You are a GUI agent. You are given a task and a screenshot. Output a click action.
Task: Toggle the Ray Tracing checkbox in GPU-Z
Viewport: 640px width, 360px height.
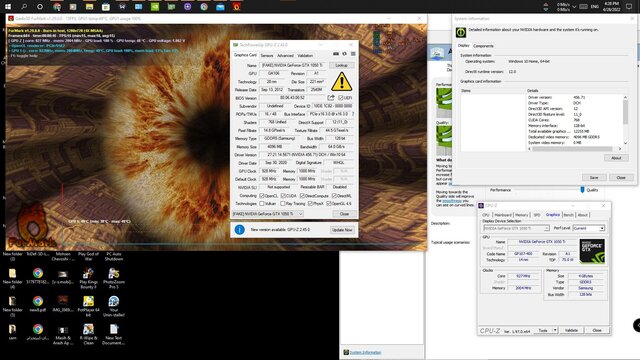pos(283,203)
